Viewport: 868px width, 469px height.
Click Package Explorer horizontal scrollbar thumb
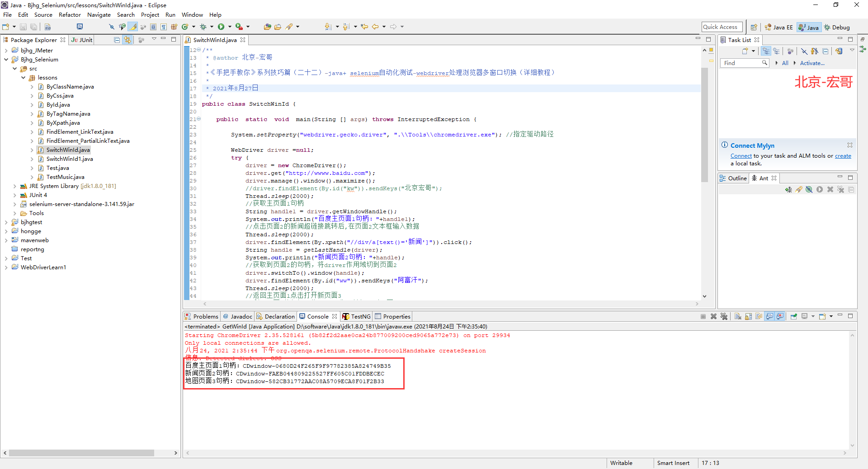click(x=81, y=453)
